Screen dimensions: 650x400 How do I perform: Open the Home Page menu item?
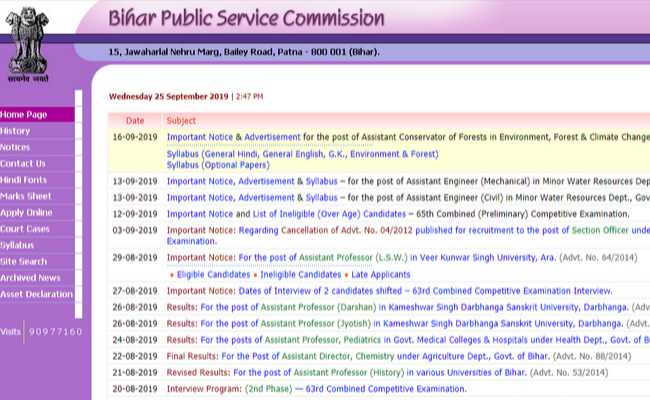coord(24,115)
